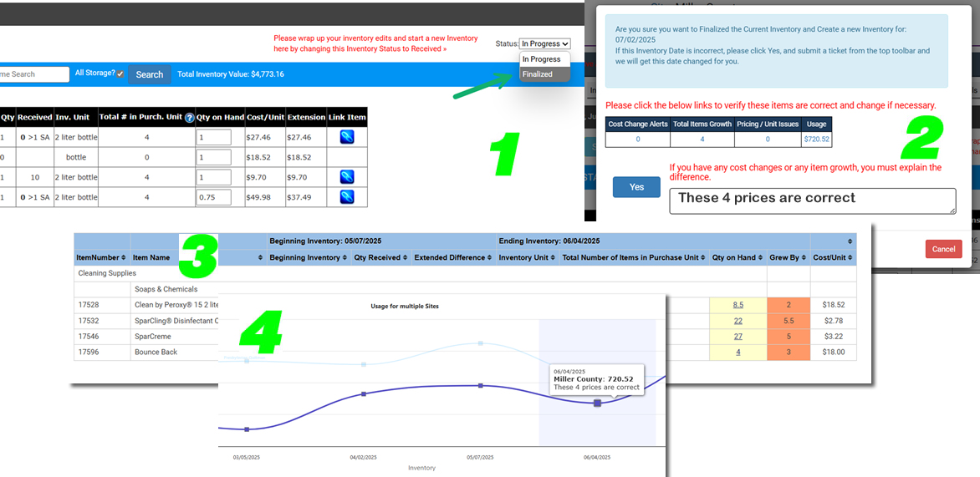The height and width of the screenshot is (477, 980).
Task: Toggle the All Storage checkbox
Action: tap(120, 74)
